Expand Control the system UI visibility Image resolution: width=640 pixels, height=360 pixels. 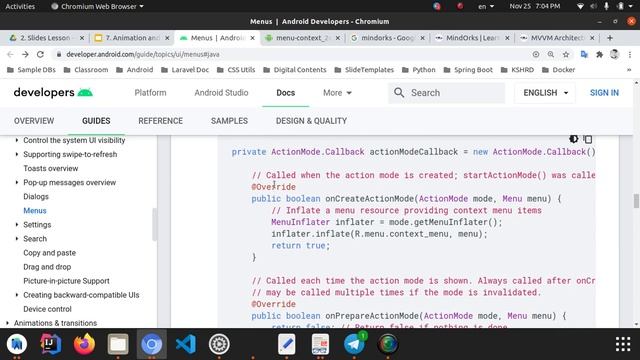[17, 140]
